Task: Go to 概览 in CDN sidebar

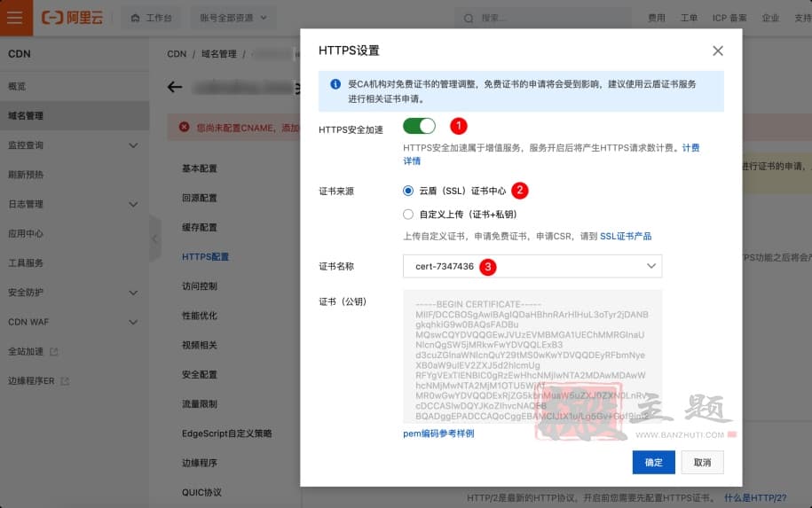Action: 17,86
